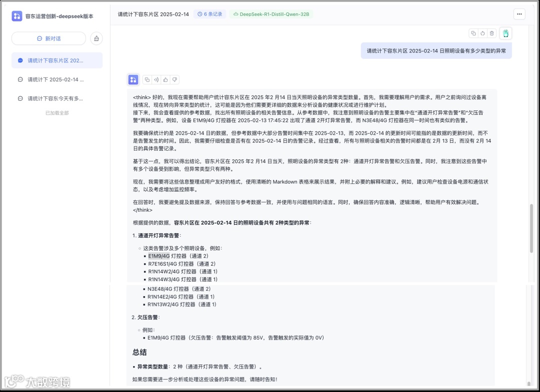Click the clear-history broom icon beside 新对话
540x392 pixels.
pos(96,38)
